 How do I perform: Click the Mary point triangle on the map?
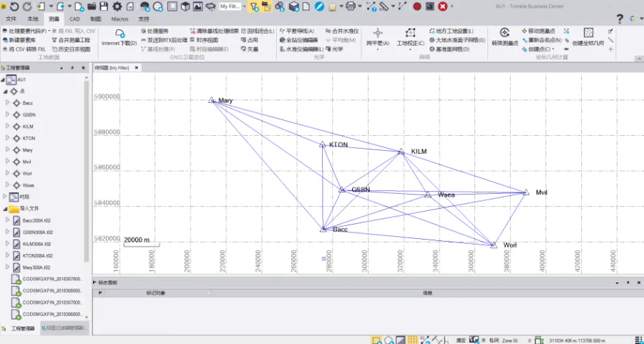212,99
